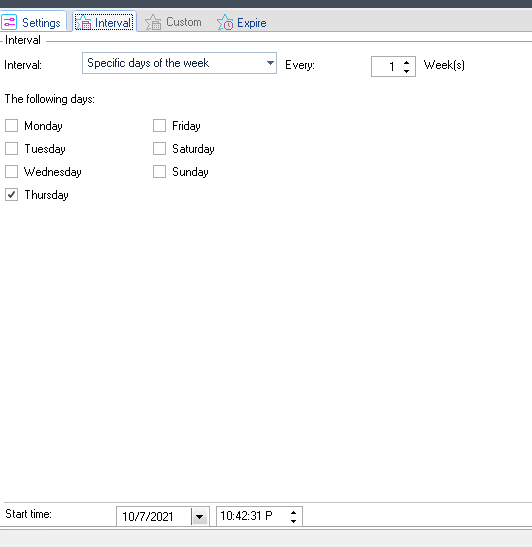Enable the Monday checkbox

point(12,126)
